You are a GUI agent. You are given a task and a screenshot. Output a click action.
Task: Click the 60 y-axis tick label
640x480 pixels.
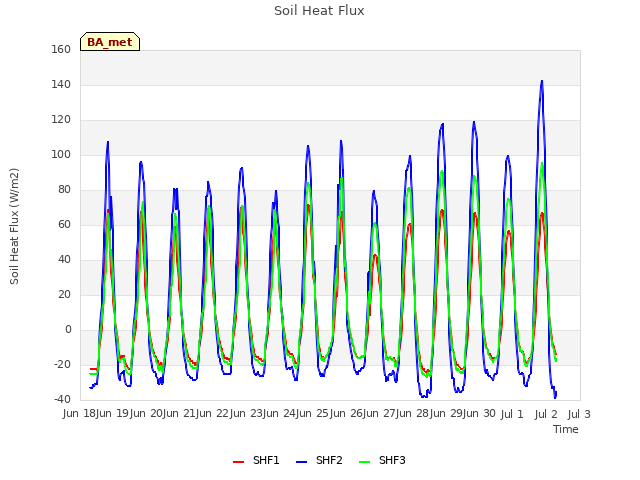[64, 224]
